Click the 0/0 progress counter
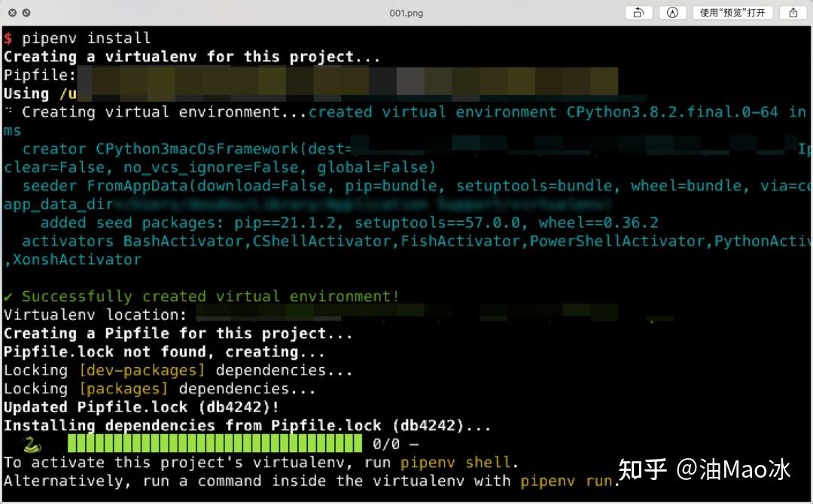This screenshot has width=813, height=504. (x=386, y=444)
